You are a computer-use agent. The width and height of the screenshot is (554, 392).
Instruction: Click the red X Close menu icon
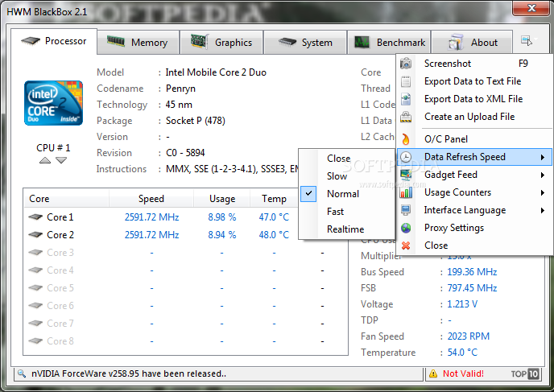point(406,246)
